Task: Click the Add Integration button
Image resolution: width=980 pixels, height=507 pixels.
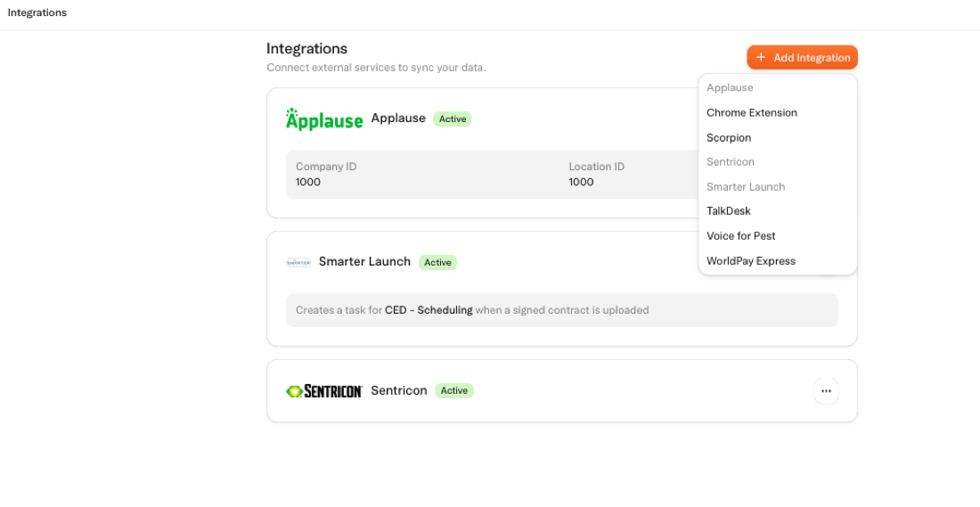Action: click(802, 58)
